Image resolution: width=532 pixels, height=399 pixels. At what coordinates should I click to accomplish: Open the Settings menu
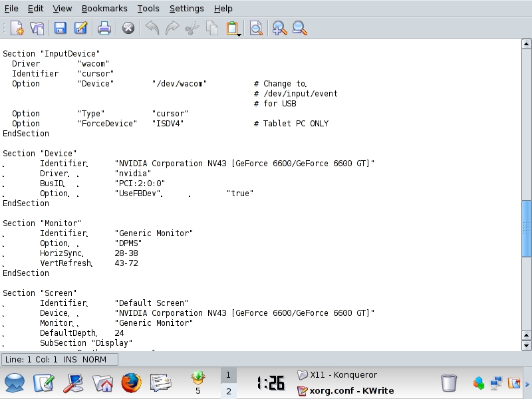pos(187,9)
